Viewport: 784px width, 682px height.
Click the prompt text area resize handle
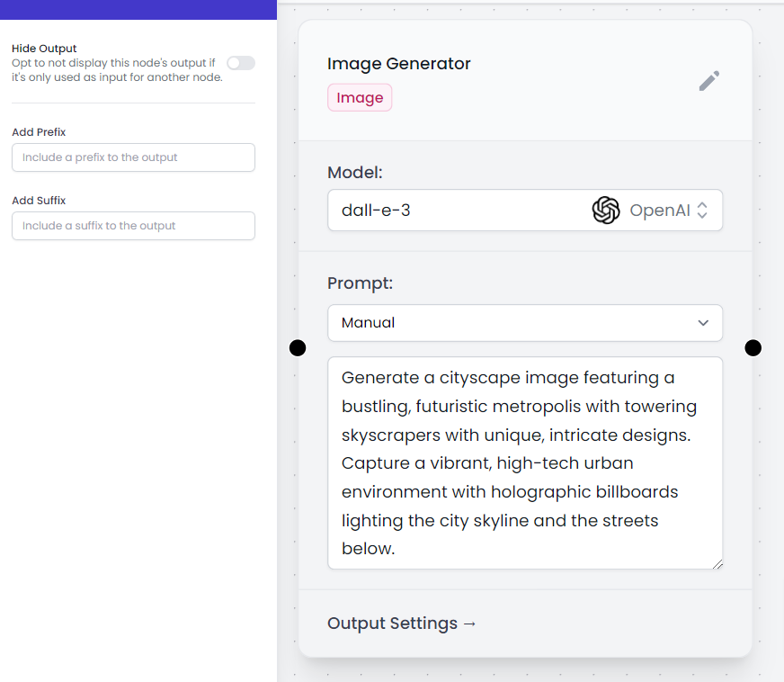pos(717,564)
